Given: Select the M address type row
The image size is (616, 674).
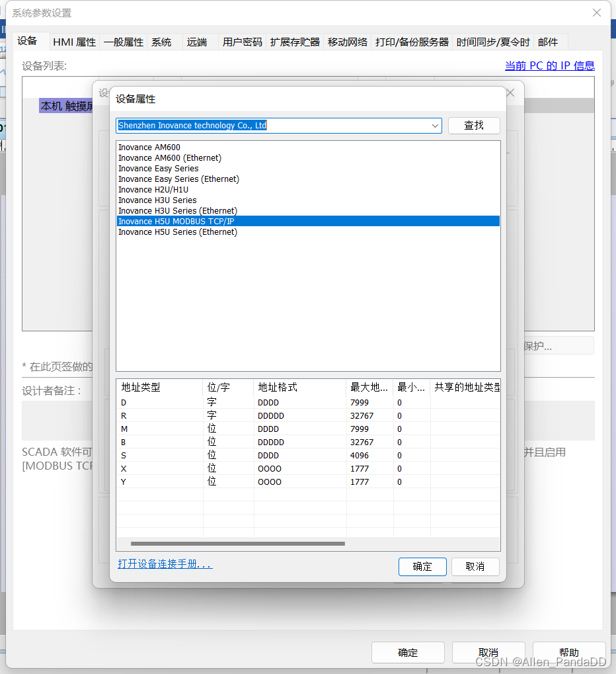Looking at the screenshot, I should coord(308,429).
